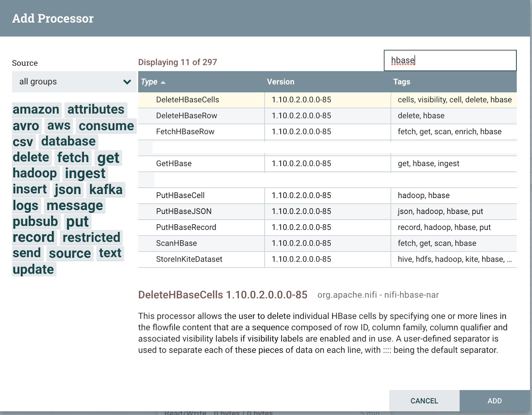Pick the 'text' tag in the tag cloud

110,253
